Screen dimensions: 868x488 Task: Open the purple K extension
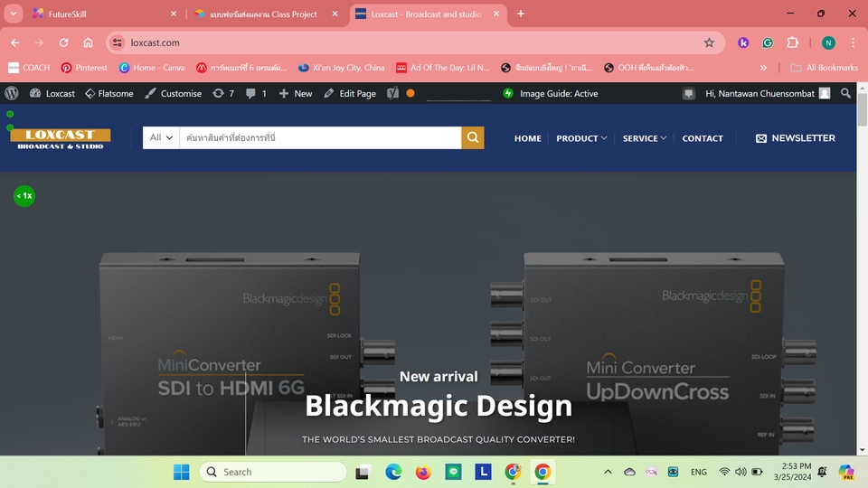click(x=743, y=42)
